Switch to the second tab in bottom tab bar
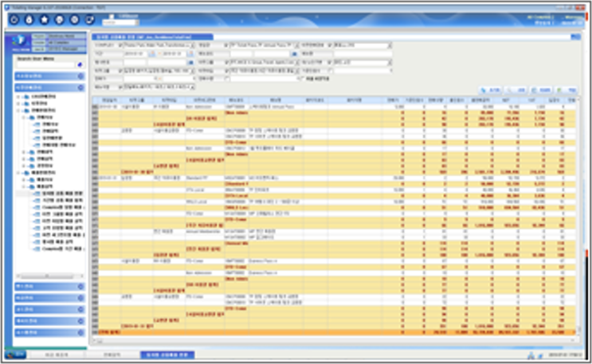This screenshot has height=364, width=592. point(113,355)
